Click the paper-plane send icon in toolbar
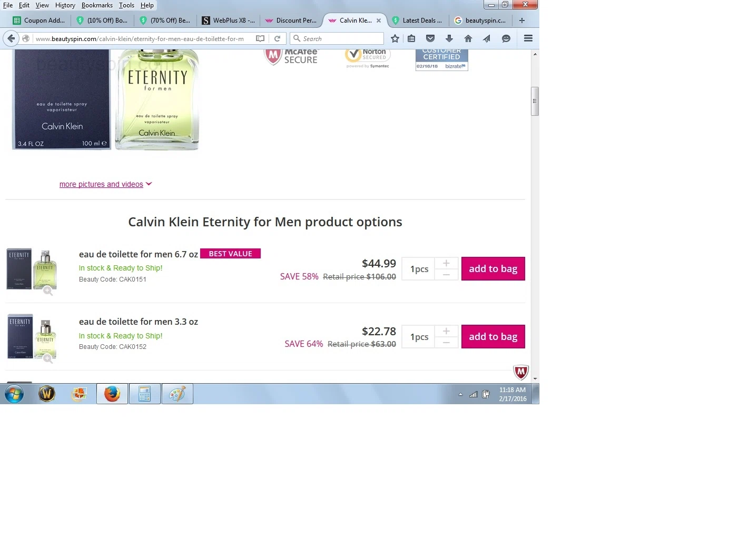The height and width of the screenshot is (560, 749). [487, 38]
